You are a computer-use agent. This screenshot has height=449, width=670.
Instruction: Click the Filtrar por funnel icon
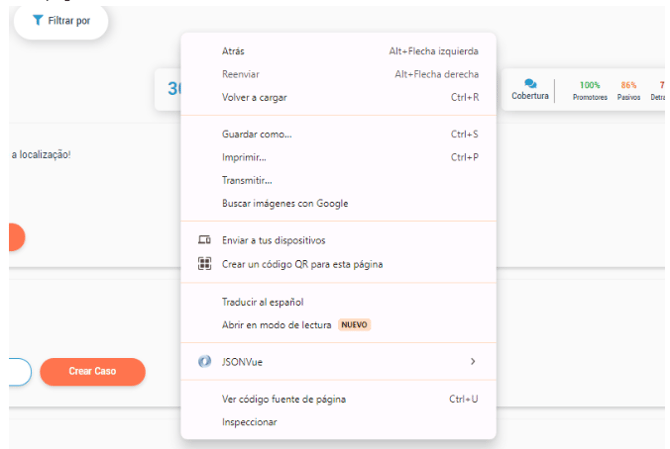[38, 20]
